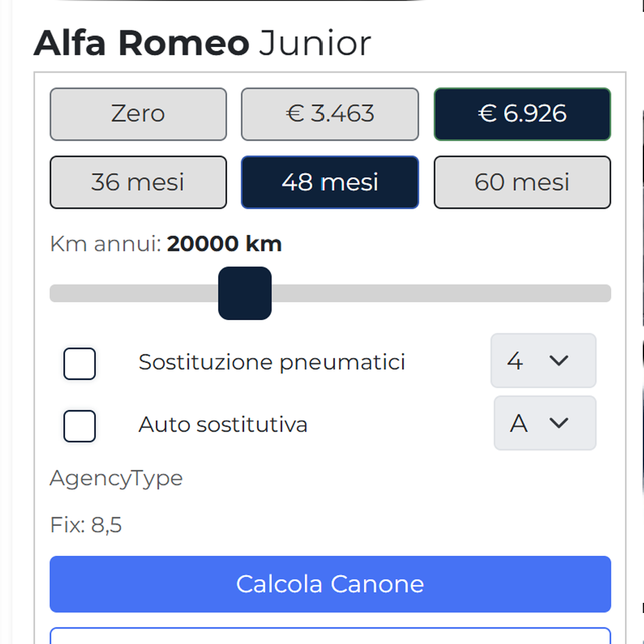The width and height of the screenshot is (644, 644).
Task: Pick the 36 mesi duration
Action: [x=138, y=182]
